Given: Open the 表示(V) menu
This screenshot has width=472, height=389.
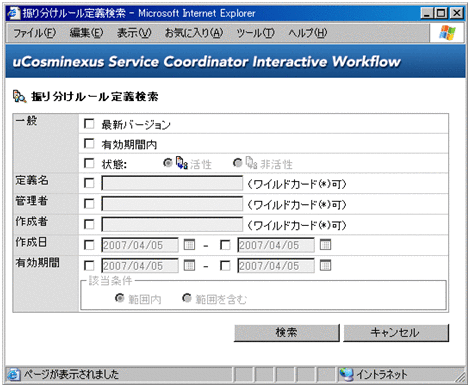Looking at the screenshot, I should coord(134,33).
